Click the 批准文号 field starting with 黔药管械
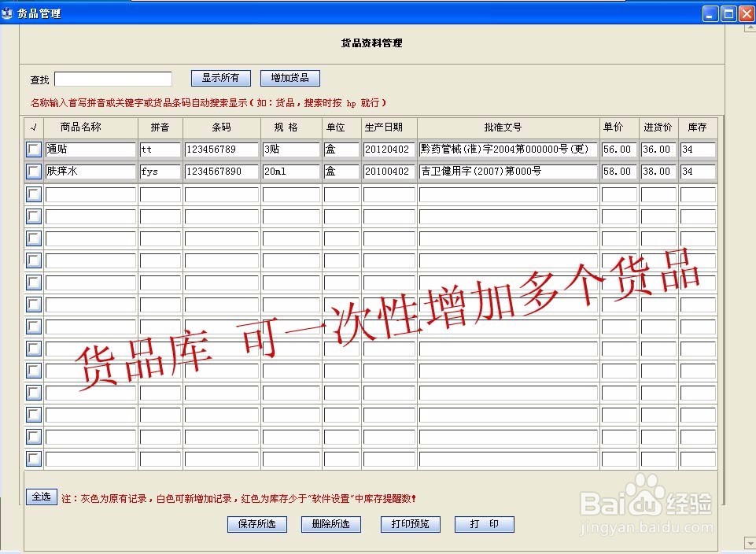The height and width of the screenshot is (554, 756). click(x=508, y=150)
